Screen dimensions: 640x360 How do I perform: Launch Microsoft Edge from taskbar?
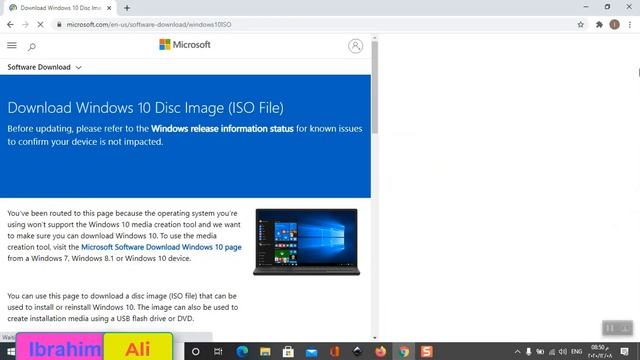coord(242,351)
